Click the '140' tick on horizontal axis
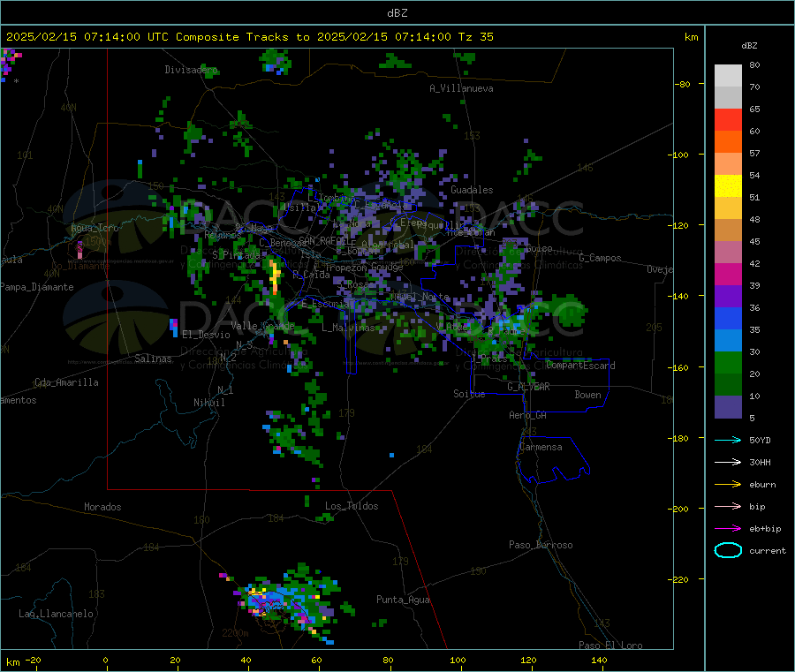The width and height of the screenshot is (795, 672). [x=599, y=660]
